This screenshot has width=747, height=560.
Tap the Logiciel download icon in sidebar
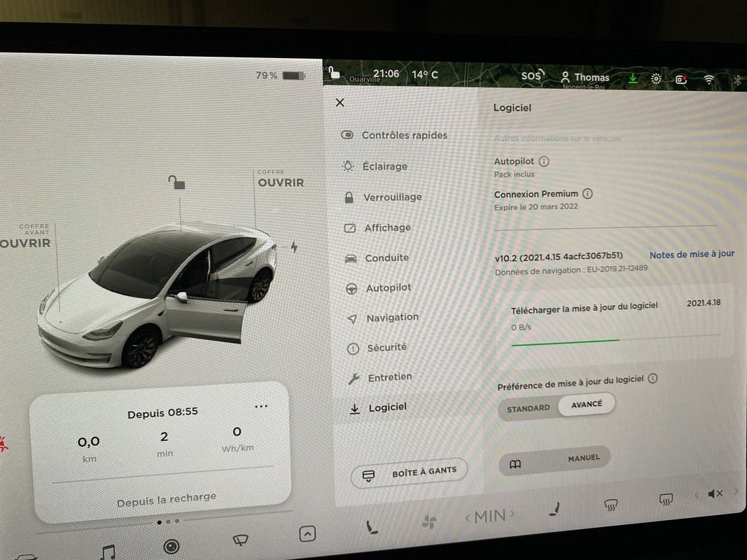[354, 409]
